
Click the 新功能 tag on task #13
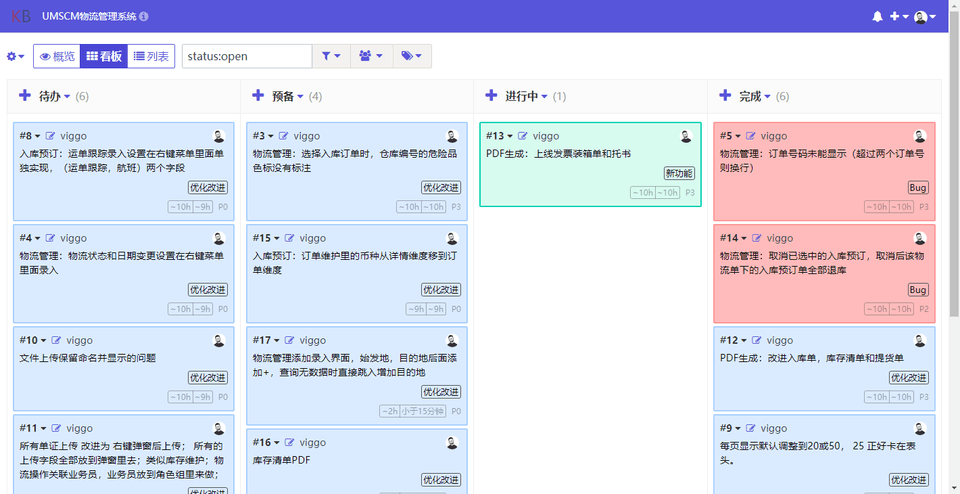(x=679, y=173)
